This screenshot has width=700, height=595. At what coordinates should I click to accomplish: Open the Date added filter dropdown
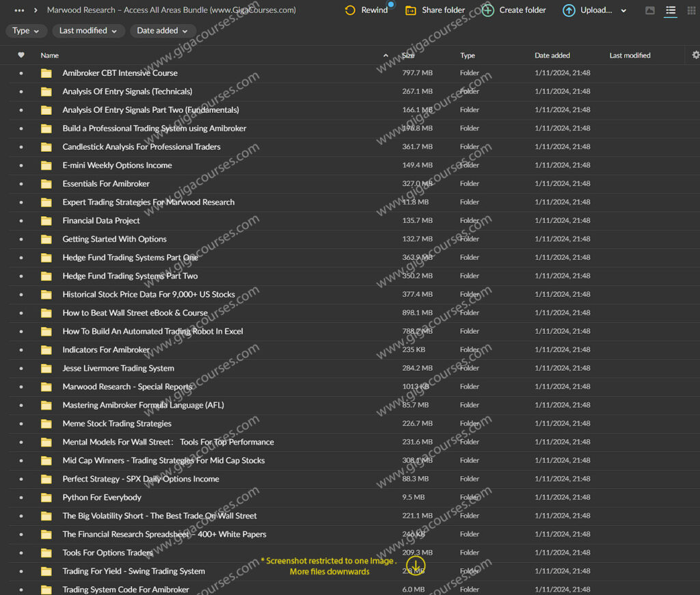tap(163, 31)
